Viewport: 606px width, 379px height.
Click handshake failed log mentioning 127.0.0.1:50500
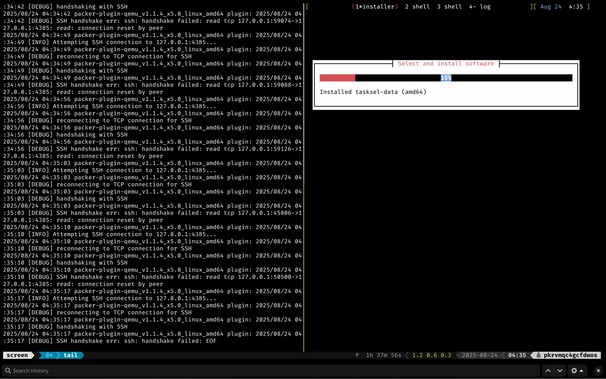click(x=153, y=277)
